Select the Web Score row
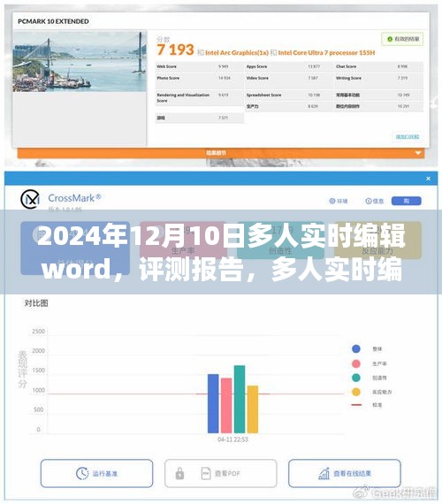 tap(200, 66)
